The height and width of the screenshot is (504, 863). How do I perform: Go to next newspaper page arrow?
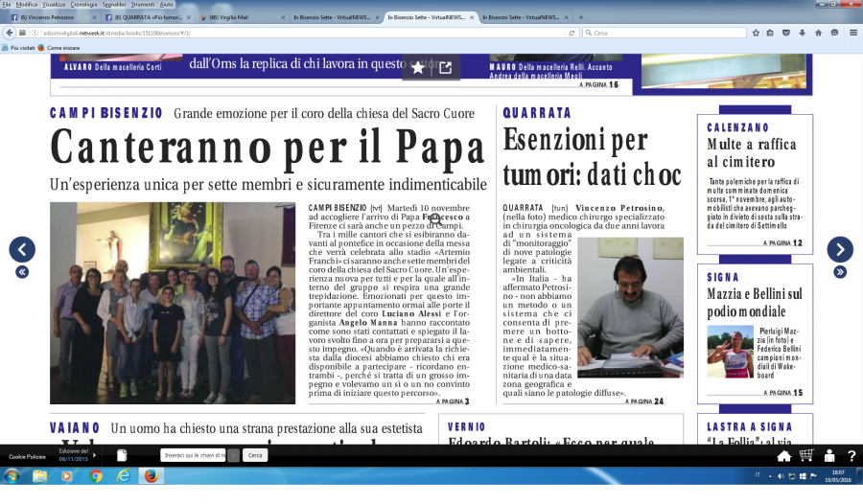[x=840, y=250]
